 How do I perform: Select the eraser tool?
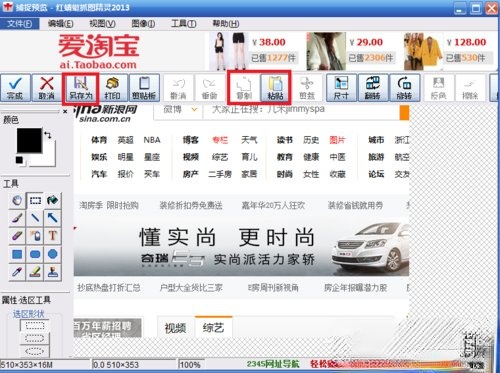click(17, 236)
